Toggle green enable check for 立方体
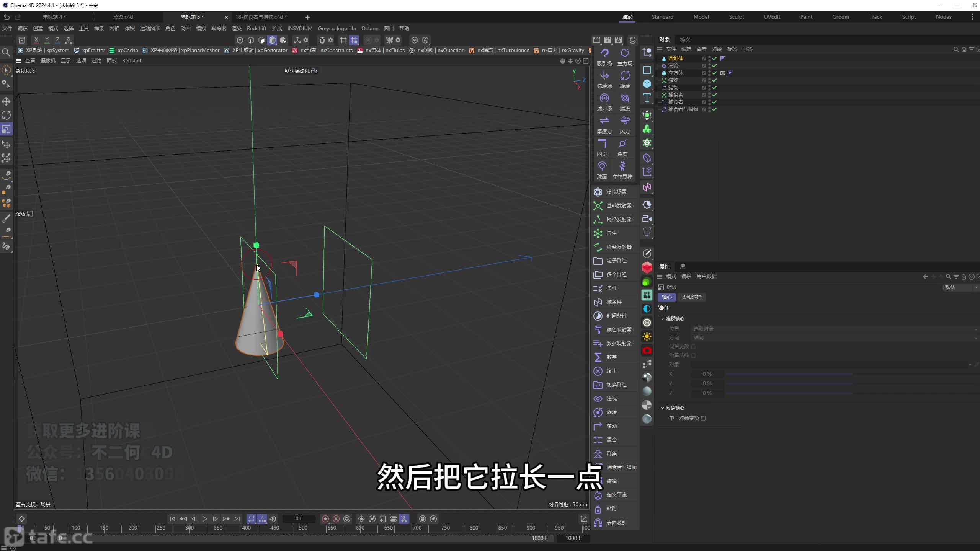 (714, 73)
